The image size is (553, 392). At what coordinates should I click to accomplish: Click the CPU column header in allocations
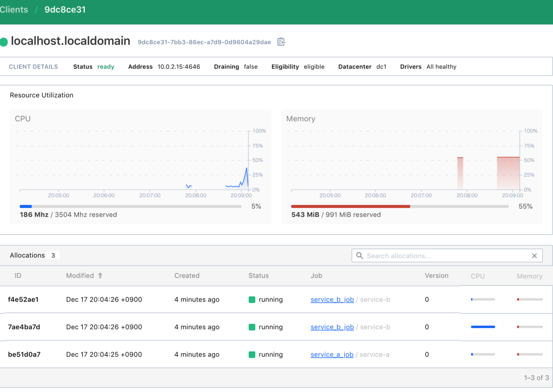[x=478, y=276]
